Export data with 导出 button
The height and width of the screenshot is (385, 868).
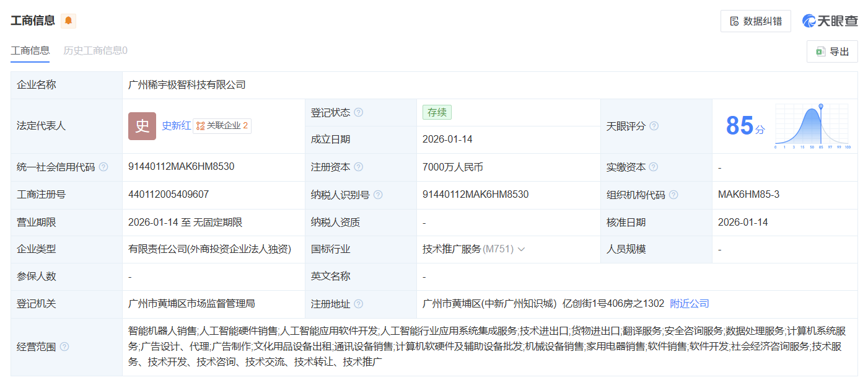point(832,51)
